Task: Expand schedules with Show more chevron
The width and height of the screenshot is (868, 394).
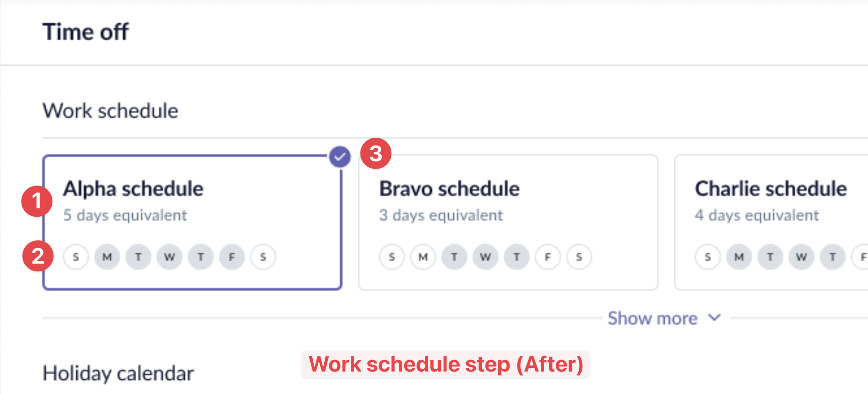Action: tap(715, 318)
